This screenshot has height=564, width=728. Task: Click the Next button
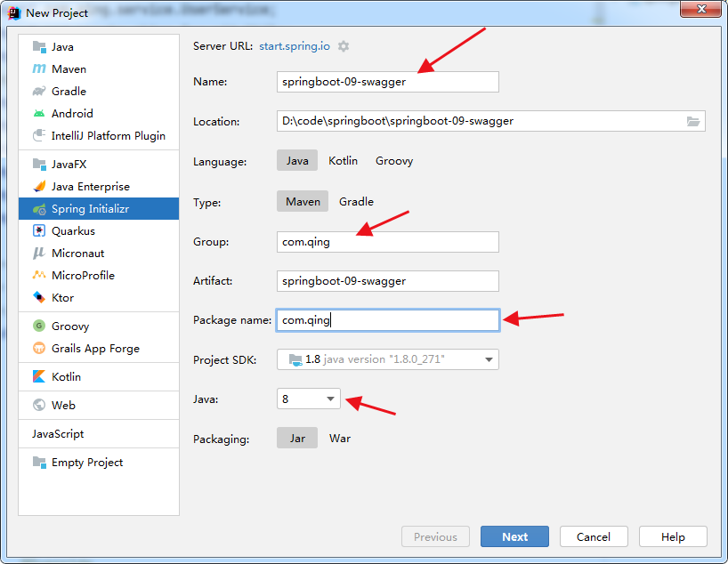pos(514,536)
